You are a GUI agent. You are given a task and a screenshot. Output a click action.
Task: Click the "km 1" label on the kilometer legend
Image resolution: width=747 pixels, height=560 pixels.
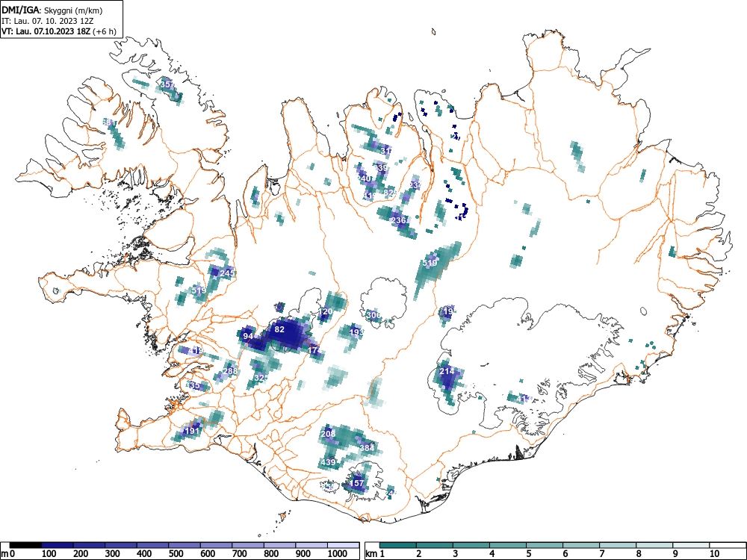point(375,554)
